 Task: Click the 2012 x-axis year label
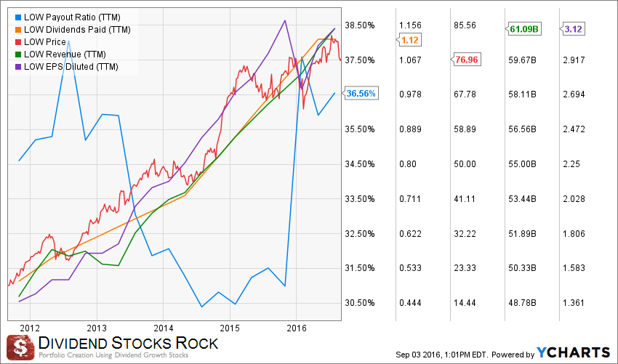point(30,328)
